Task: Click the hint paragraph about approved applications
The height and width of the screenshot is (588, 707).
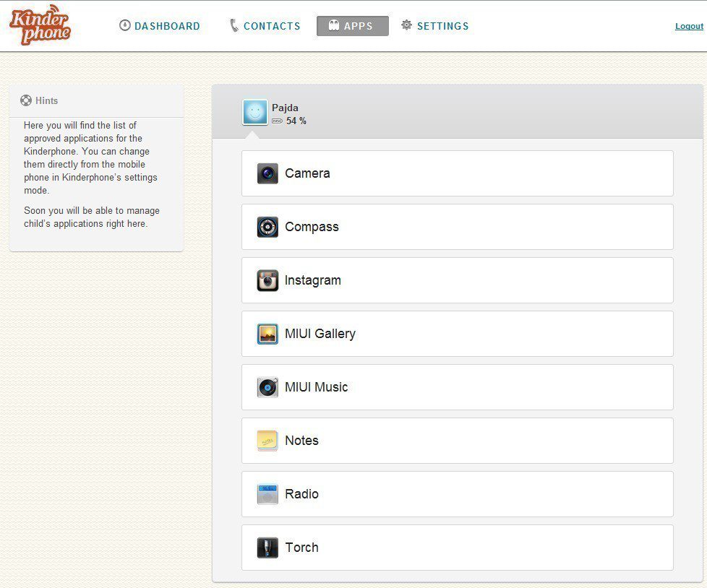Action: (x=90, y=157)
